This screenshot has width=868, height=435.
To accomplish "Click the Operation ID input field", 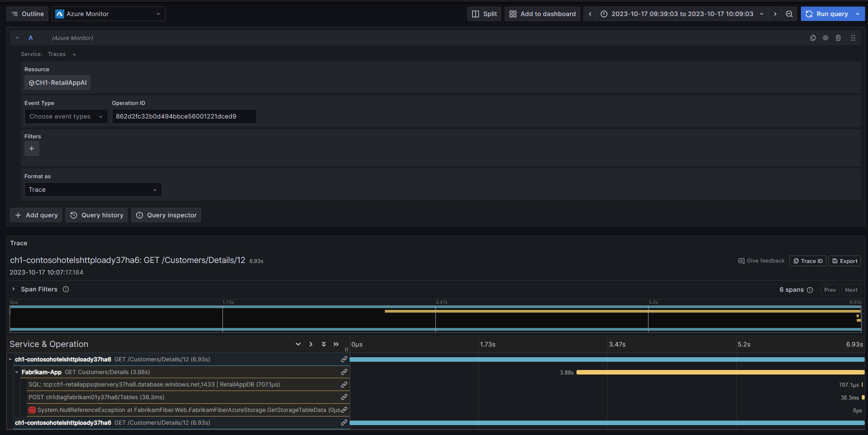I will tap(184, 116).
